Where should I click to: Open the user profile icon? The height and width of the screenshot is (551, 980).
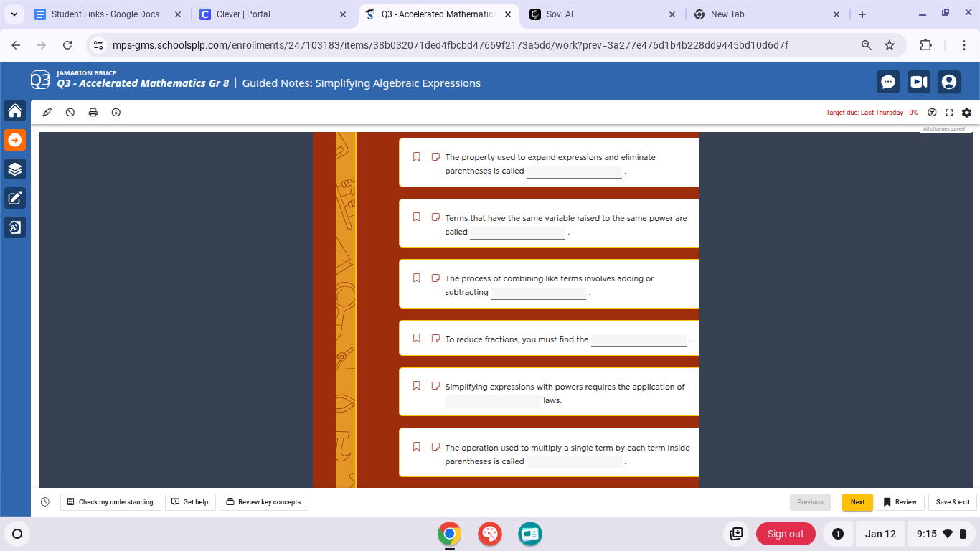point(948,82)
